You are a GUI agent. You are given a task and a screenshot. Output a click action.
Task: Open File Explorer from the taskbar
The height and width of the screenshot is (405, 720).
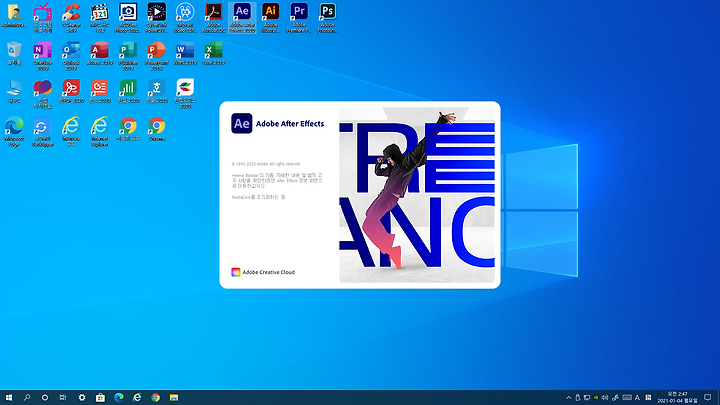[x=174, y=398]
